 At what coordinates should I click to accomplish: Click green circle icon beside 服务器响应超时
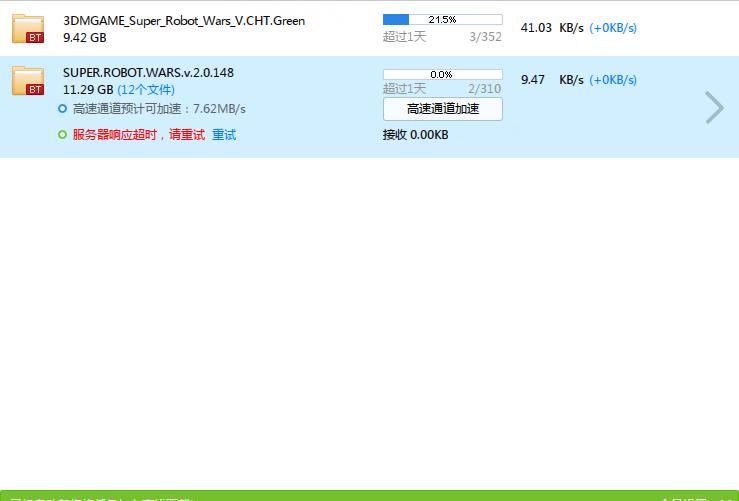(63, 135)
